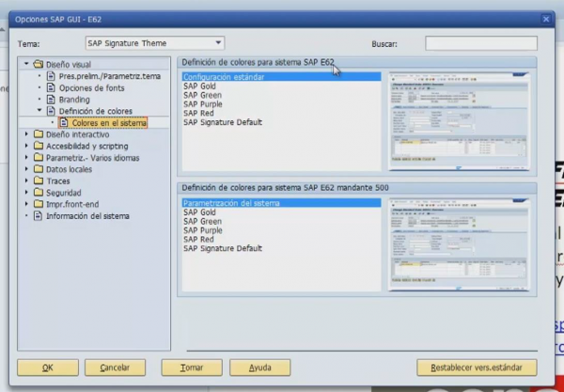Choose SAP Signature Default in the E62 list
The height and width of the screenshot is (392, 564).
[223, 122]
